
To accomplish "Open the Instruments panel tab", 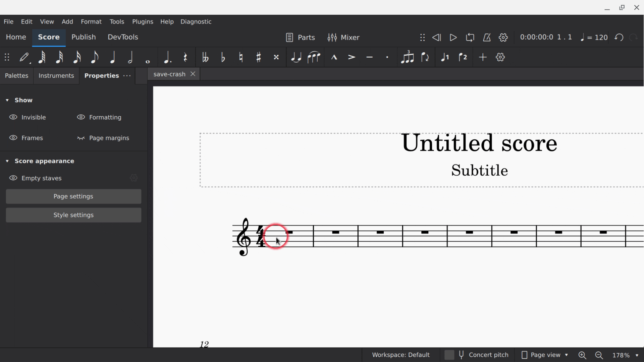I will [x=56, y=75].
